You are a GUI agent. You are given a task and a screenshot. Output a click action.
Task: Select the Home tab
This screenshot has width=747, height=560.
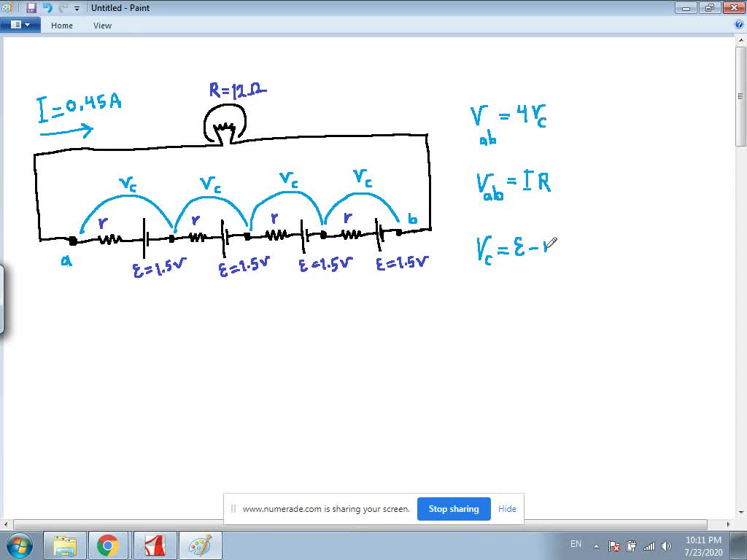[x=61, y=25]
